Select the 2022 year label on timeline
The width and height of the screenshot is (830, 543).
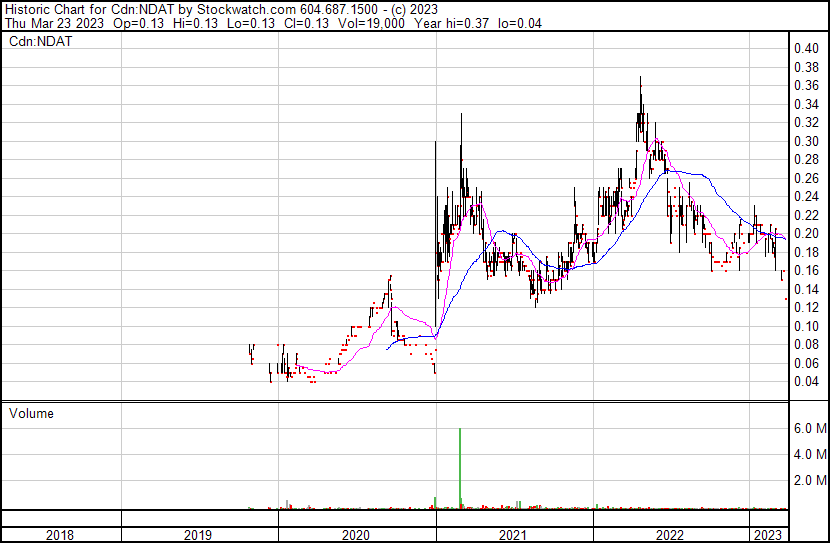[671, 535]
